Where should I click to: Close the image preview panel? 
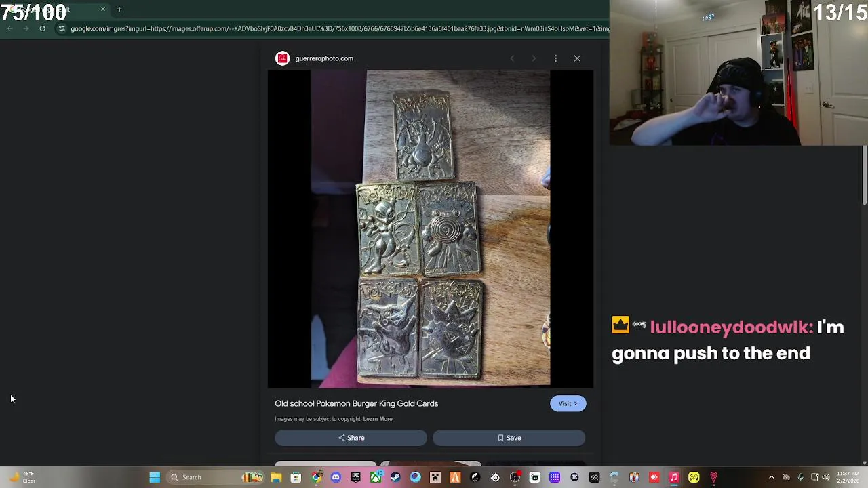point(577,58)
